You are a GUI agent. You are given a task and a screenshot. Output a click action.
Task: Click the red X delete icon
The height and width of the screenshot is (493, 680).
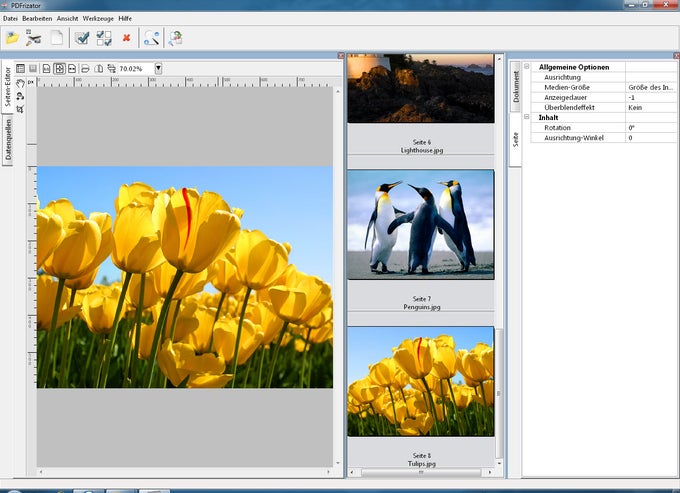[126, 38]
